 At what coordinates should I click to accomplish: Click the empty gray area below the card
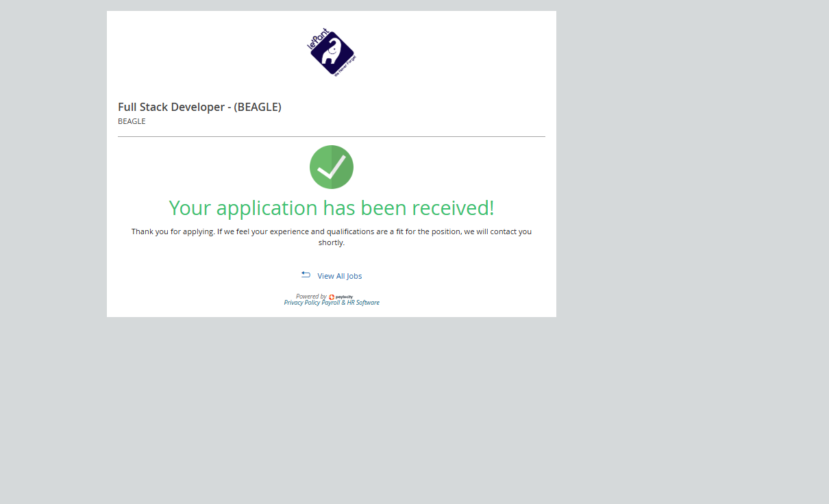point(332,411)
